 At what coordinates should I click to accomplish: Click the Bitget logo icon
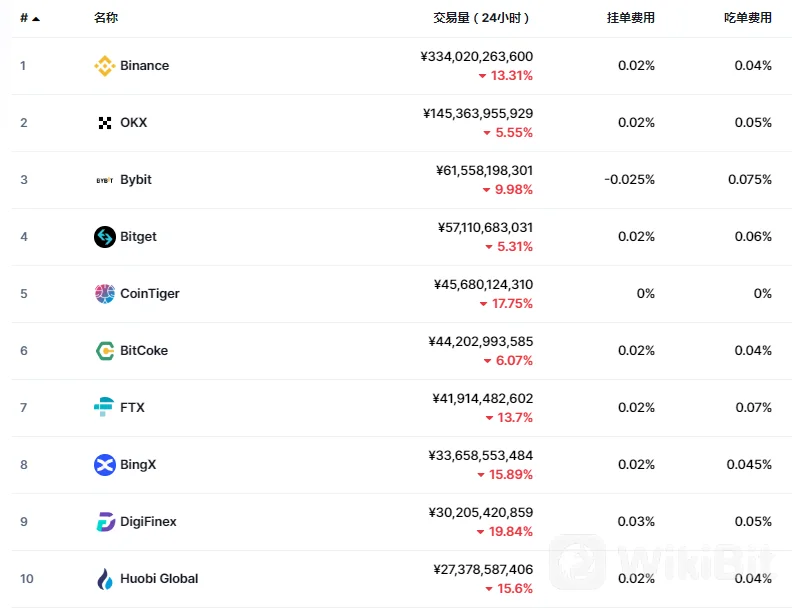(x=105, y=237)
